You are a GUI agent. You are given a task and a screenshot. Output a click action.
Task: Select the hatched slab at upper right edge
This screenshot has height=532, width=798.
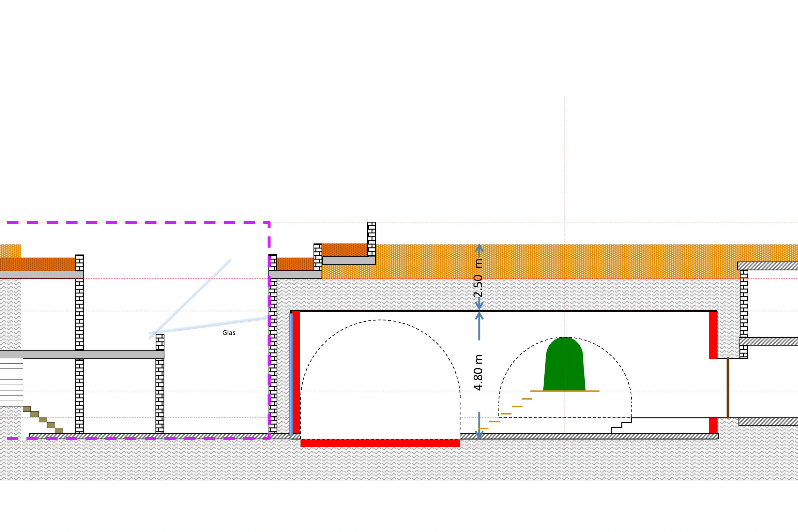(x=769, y=266)
